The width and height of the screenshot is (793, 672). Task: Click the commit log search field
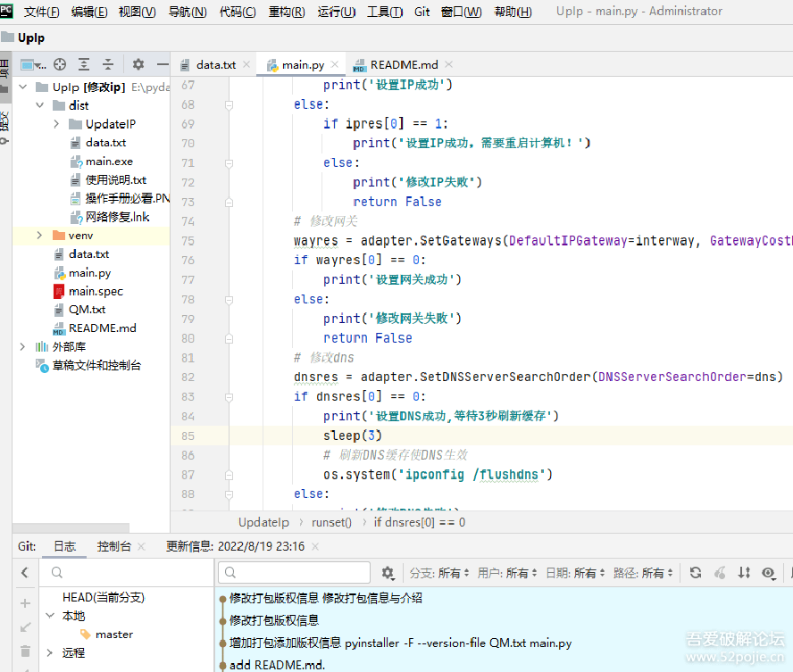click(295, 572)
